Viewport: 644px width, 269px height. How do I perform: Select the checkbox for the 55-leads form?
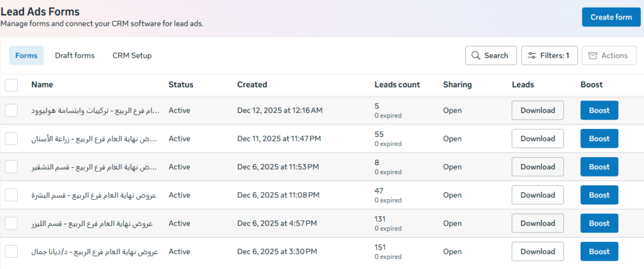point(11,138)
